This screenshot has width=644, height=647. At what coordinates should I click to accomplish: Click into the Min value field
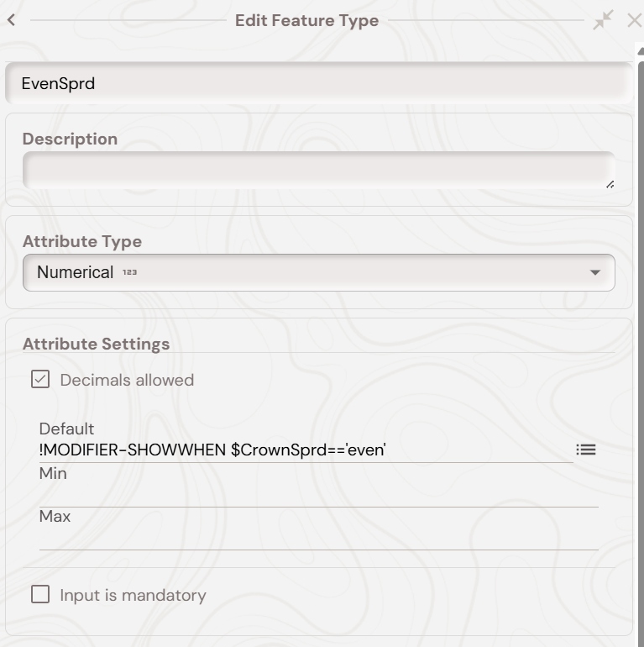point(318,495)
